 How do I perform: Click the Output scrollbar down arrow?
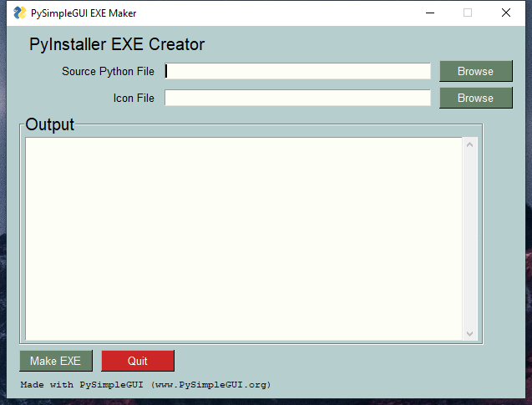tap(469, 333)
